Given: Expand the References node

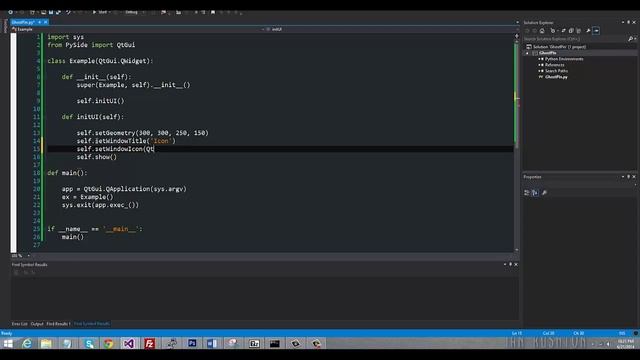Looking at the screenshot, I should [540, 65].
